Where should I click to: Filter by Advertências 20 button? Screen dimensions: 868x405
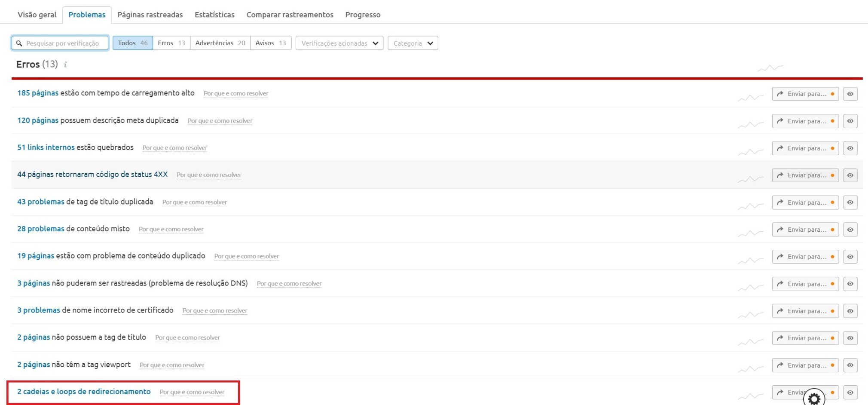point(220,43)
